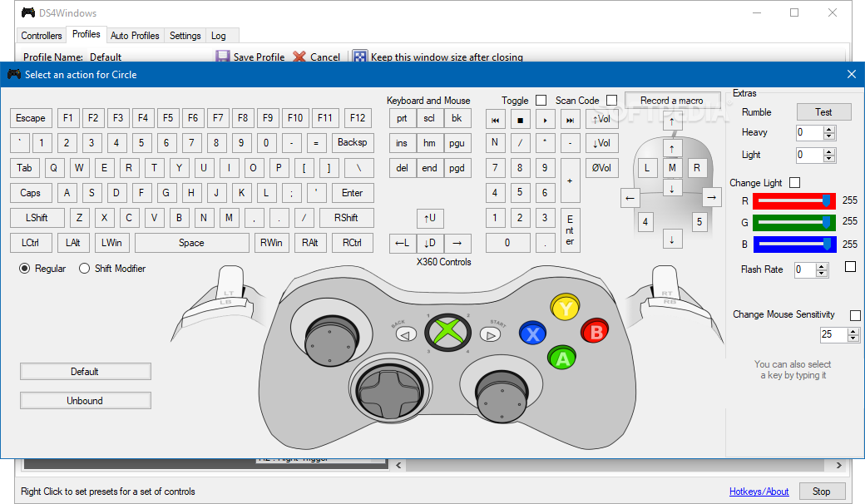Click the blue X controller button
The image size is (865, 504).
(x=533, y=334)
